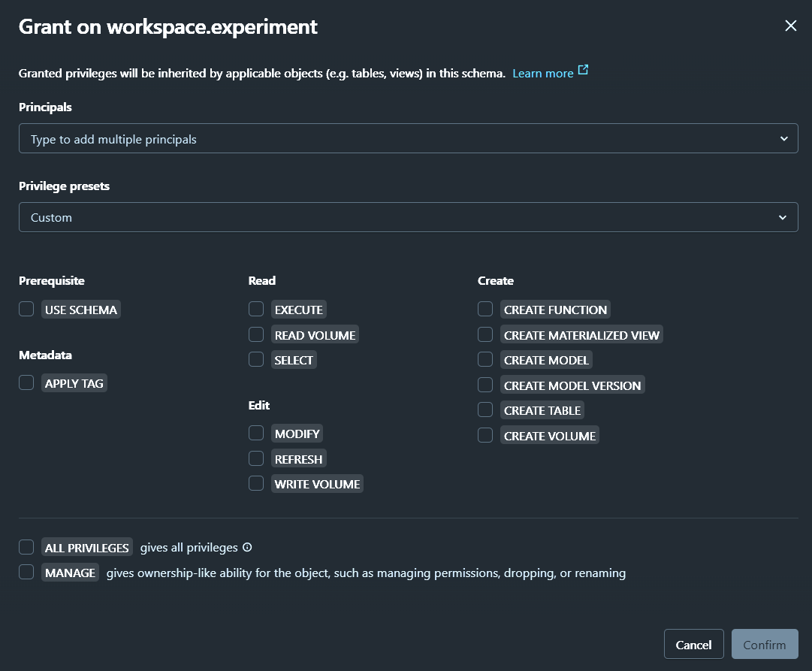Select the SELECT privilege checkbox

coord(257,360)
